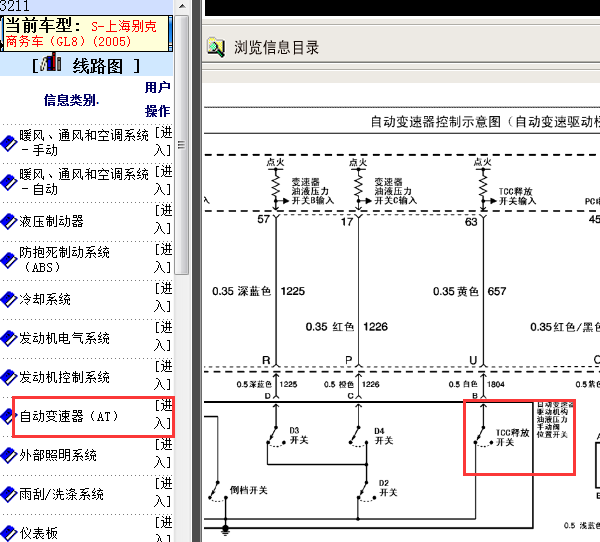Screen dimensions: 600x542
Task: Select 发动机电气系统 category text
Action: point(64,338)
